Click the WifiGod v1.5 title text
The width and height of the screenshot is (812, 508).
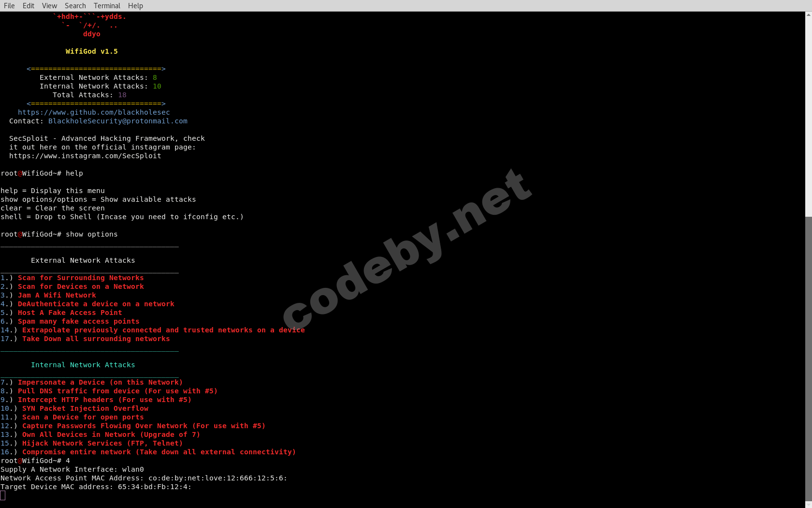click(x=92, y=51)
